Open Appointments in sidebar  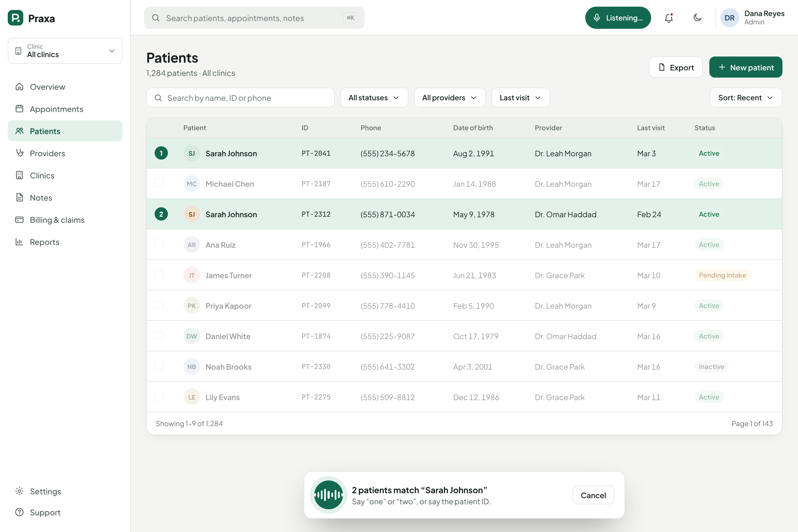(65, 109)
